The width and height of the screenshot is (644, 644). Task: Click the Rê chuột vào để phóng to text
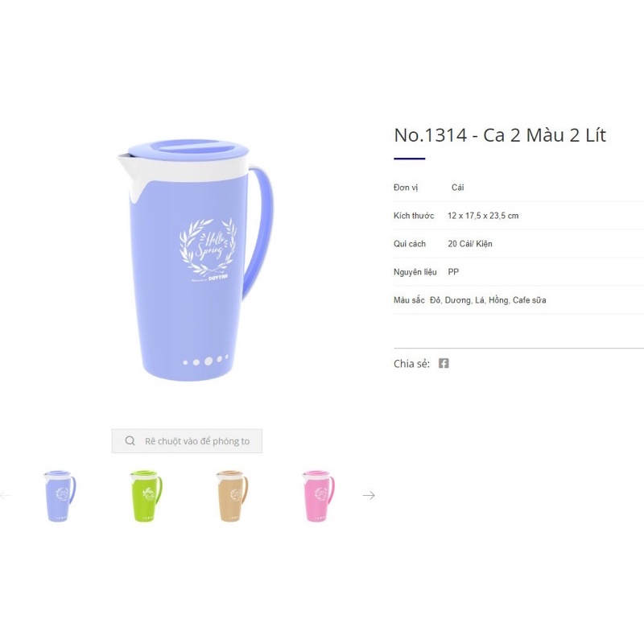pos(197,441)
